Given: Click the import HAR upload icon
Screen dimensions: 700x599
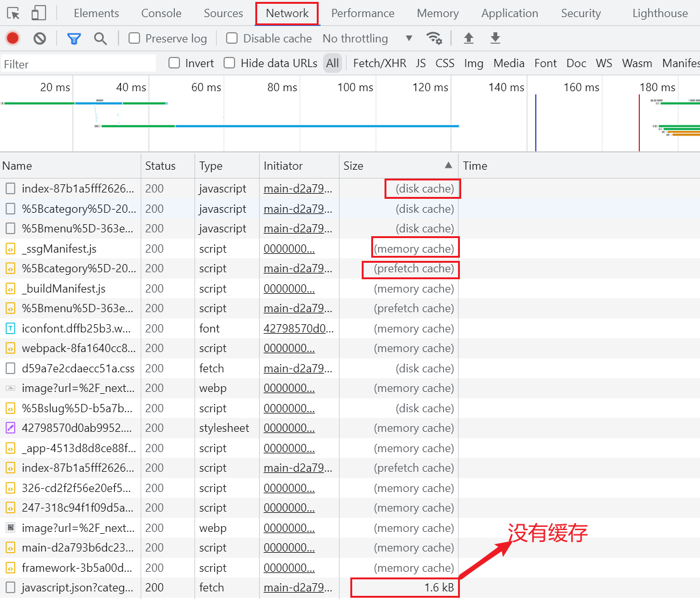Looking at the screenshot, I should tap(469, 39).
